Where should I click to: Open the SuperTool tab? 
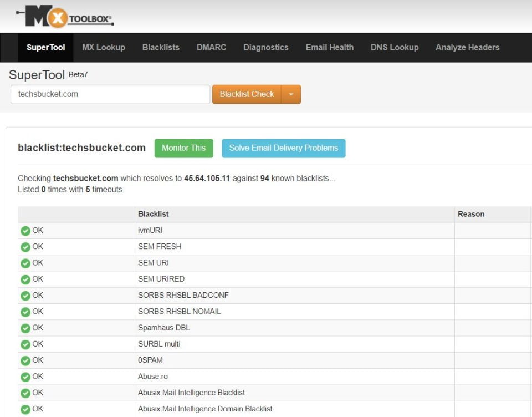coord(46,48)
